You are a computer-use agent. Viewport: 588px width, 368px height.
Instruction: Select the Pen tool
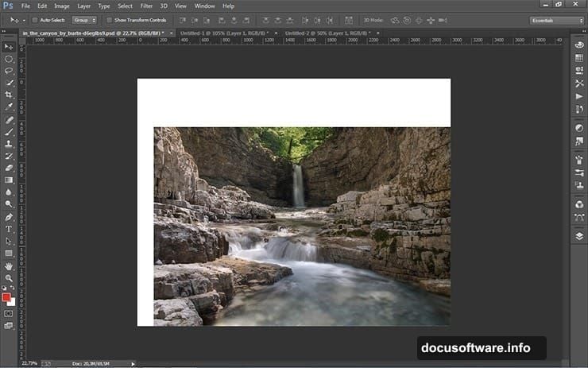click(9, 216)
